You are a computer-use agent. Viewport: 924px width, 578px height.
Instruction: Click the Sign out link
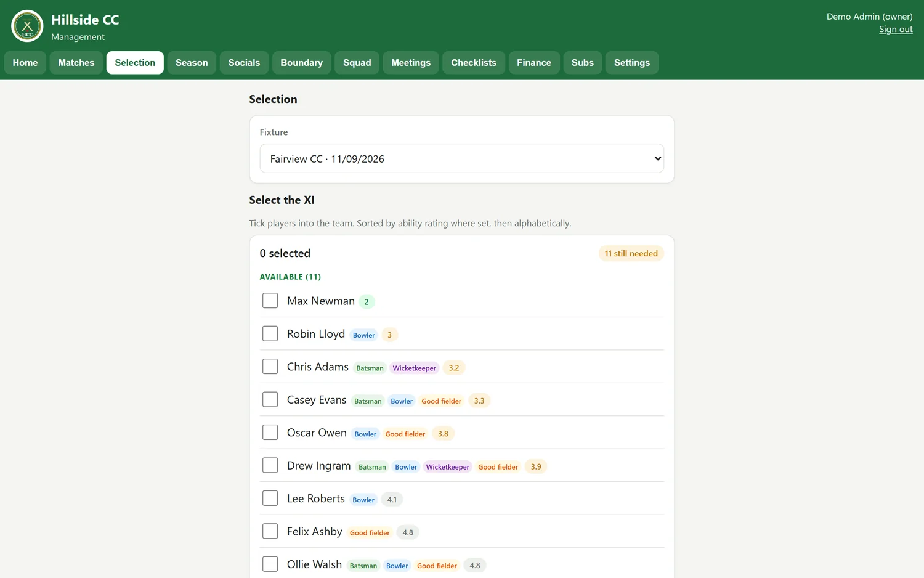point(896,30)
